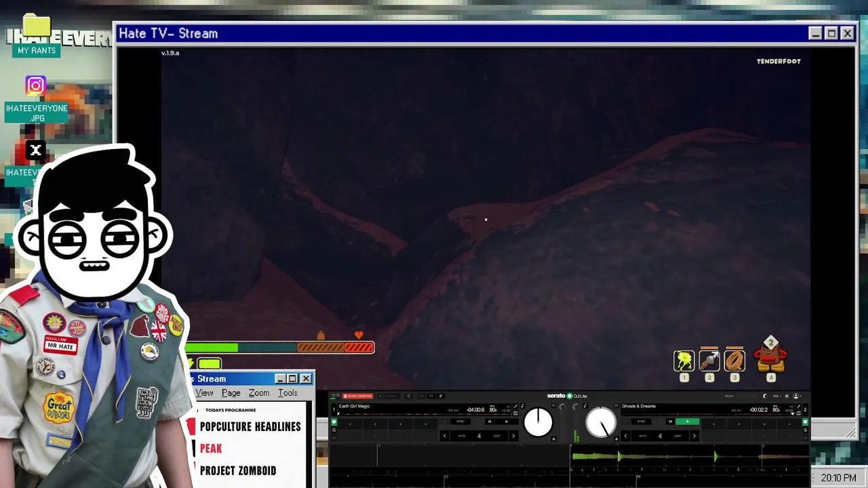This screenshot has width=868, height=488.
Task: Toggle the REC panel in Serato
Action: pos(421,396)
